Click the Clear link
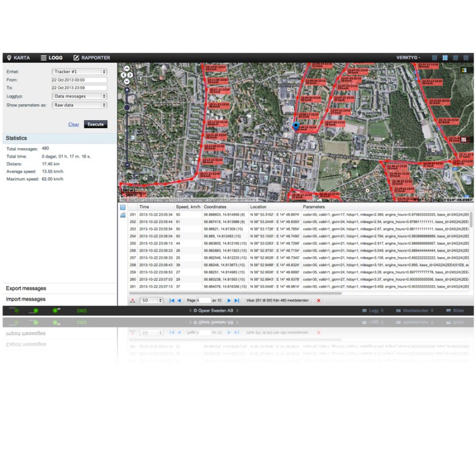 click(74, 124)
